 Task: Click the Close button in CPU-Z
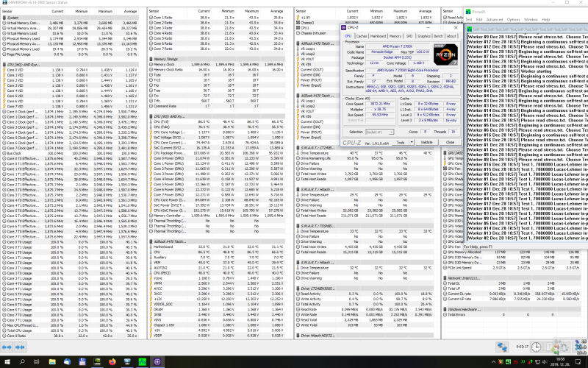(x=450, y=142)
